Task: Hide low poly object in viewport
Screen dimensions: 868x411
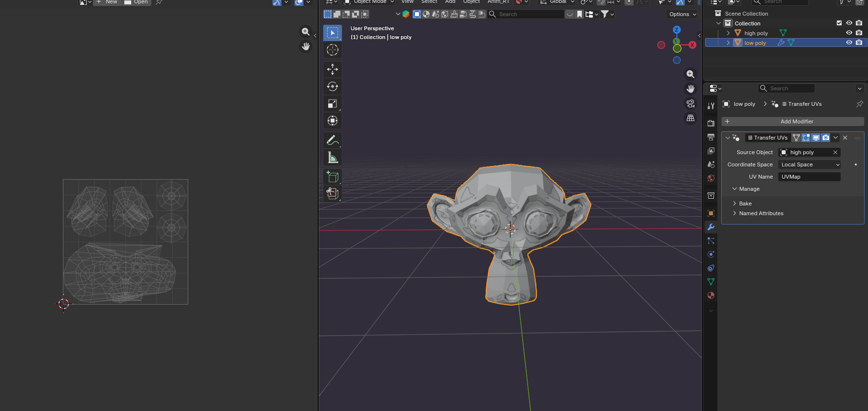Action: click(849, 42)
